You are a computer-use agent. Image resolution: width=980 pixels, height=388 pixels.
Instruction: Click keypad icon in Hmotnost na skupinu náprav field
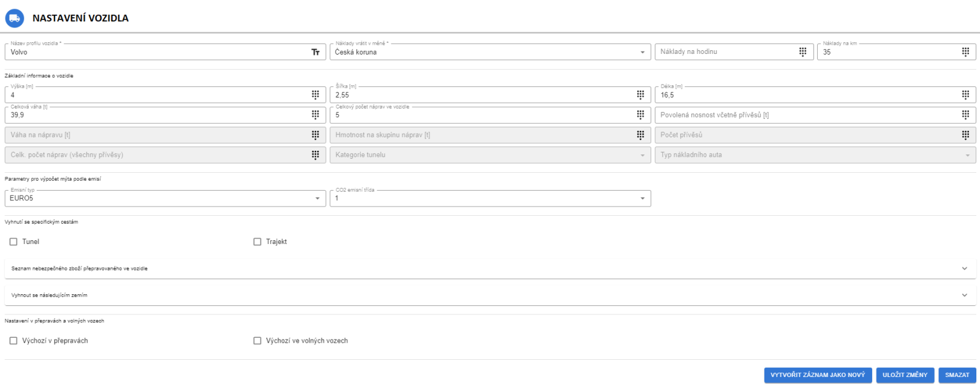pos(640,135)
